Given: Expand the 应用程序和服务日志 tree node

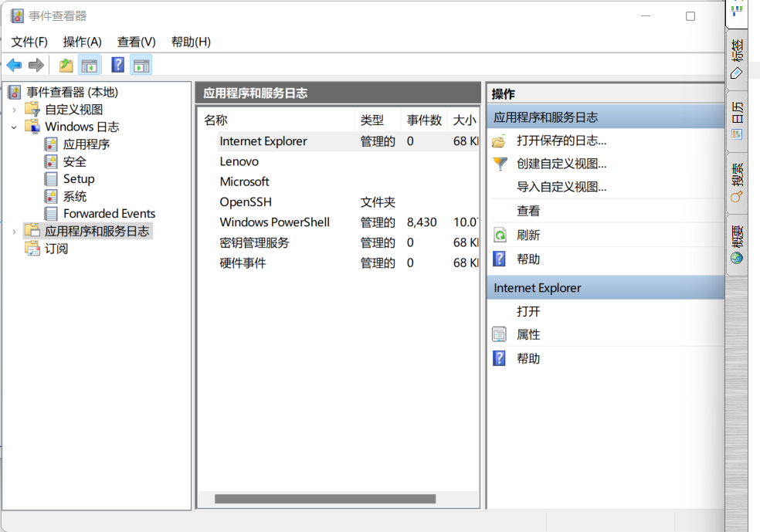Looking at the screenshot, I should pos(14,232).
